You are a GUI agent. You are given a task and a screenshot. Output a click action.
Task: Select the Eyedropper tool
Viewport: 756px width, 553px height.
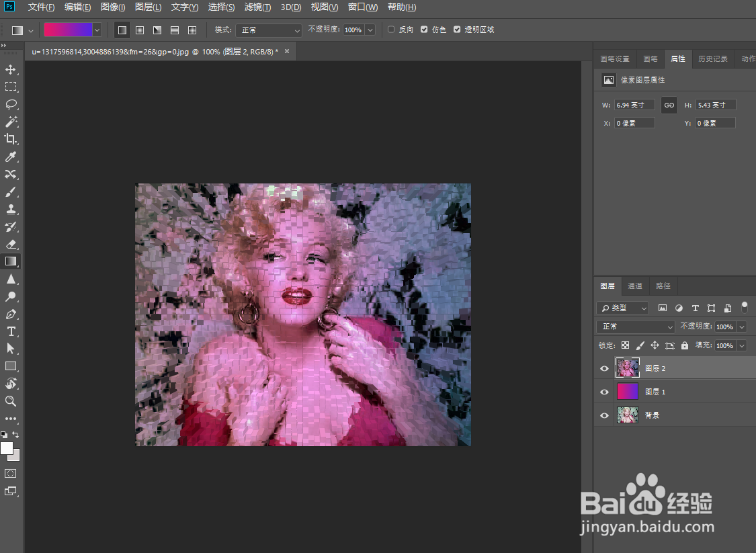11,157
